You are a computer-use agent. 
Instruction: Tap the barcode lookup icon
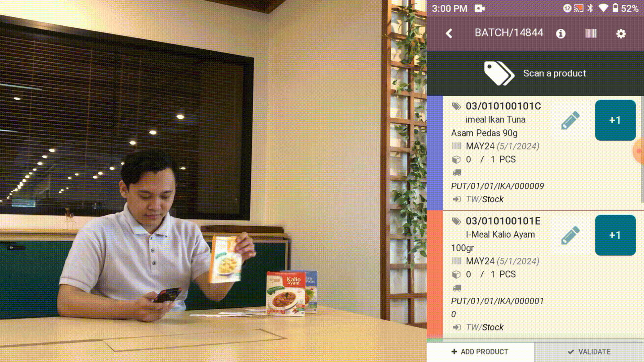click(591, 33)
